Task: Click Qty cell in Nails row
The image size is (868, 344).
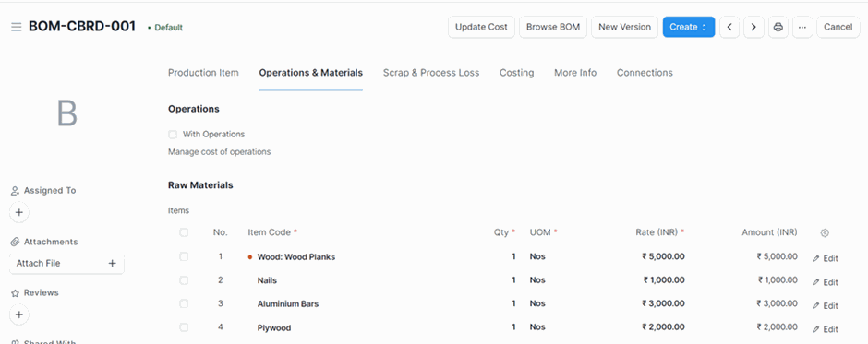Action: point(513,280)
